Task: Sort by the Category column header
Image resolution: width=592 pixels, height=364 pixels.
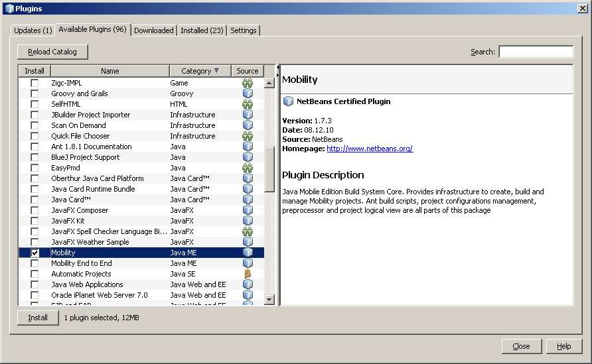Action: (200, 71)
